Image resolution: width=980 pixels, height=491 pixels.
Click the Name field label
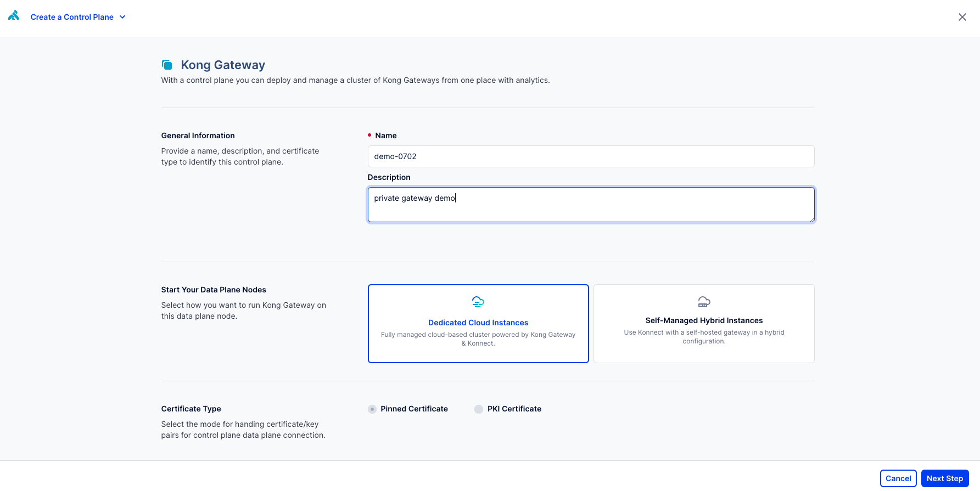[386, 136]
